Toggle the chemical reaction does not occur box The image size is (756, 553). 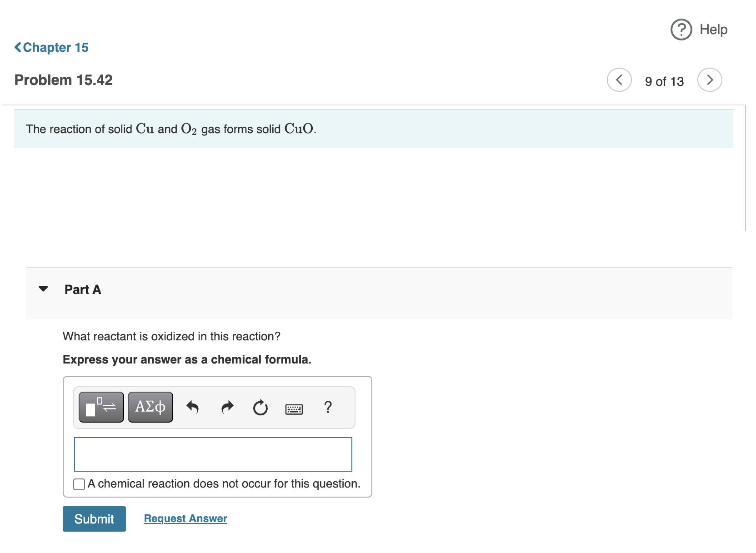pyautogui.click(x=78, y=484)
